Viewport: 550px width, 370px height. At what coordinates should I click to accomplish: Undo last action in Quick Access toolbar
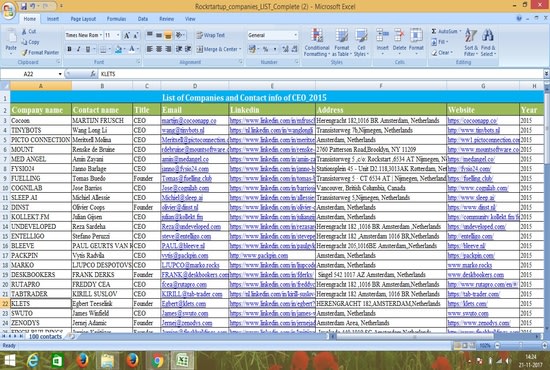(33, 6)
